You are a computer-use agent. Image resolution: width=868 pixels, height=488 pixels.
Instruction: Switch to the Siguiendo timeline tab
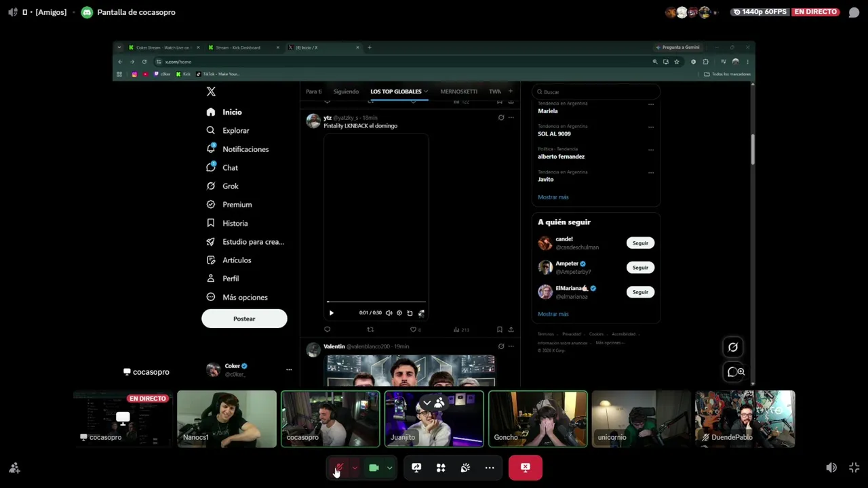tap(346, 91)
